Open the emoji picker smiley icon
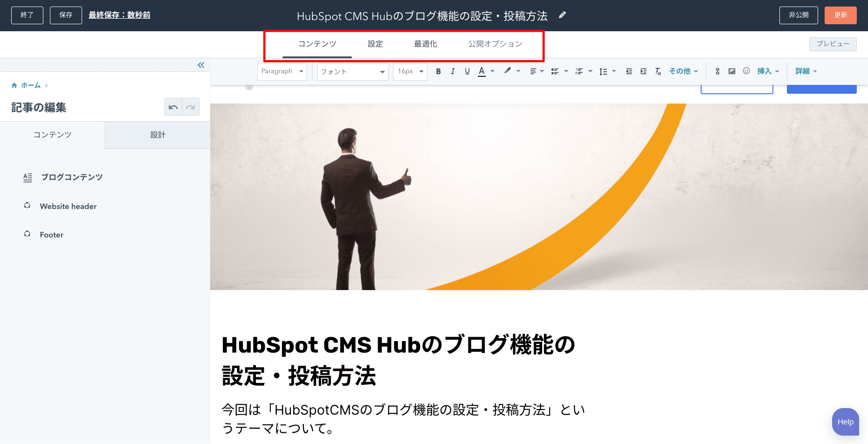Screen dimensions: 868x444 pos(746,71)
